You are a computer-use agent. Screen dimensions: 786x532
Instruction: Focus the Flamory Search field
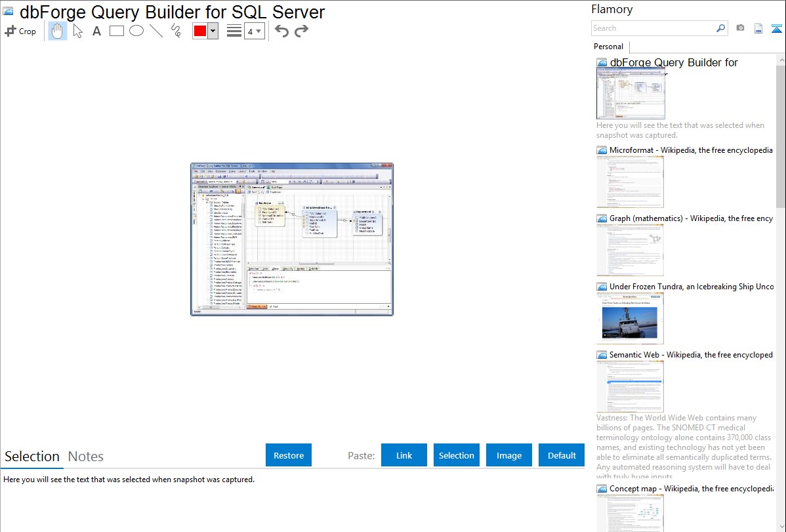pyautogui.click(x=653, y=28)
